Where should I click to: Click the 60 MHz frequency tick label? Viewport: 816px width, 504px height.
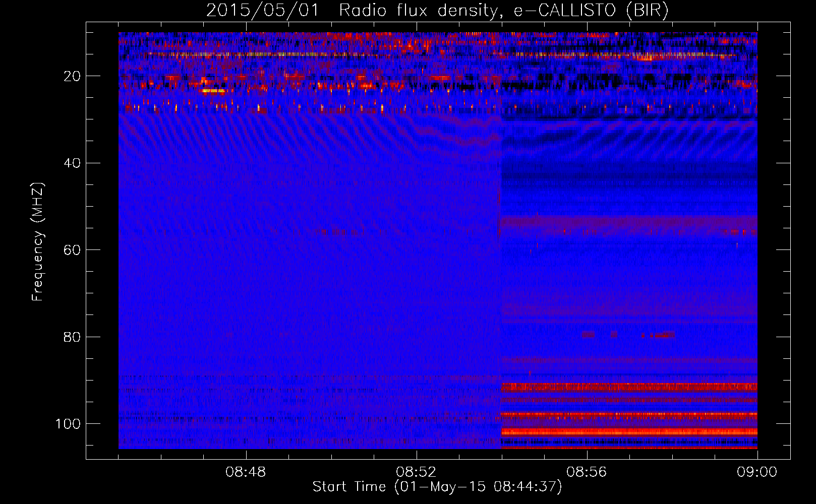72,250
